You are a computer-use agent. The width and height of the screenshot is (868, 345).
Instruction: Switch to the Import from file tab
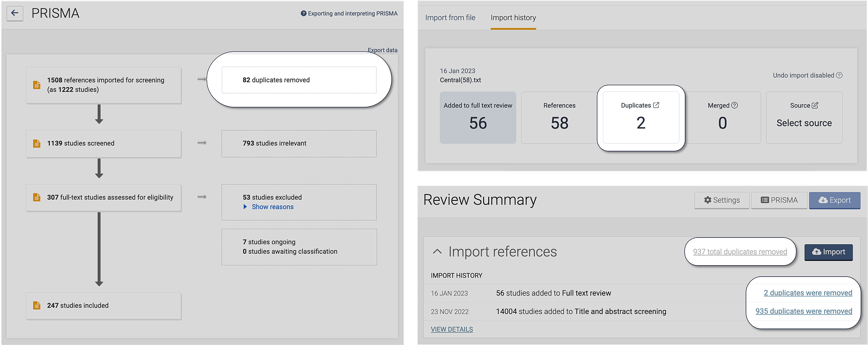pos(450,18)
